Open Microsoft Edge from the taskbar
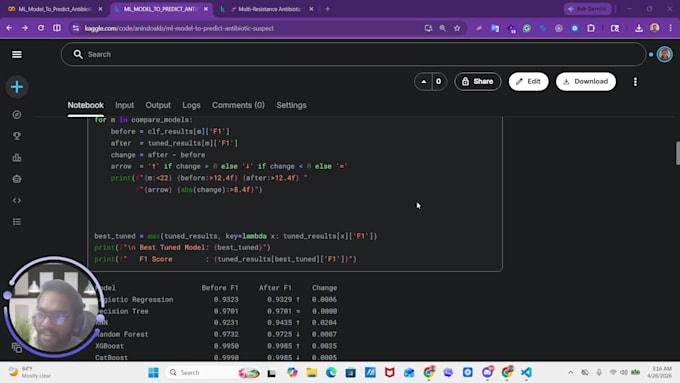This screenshot has width=680, height=383. 331,373
